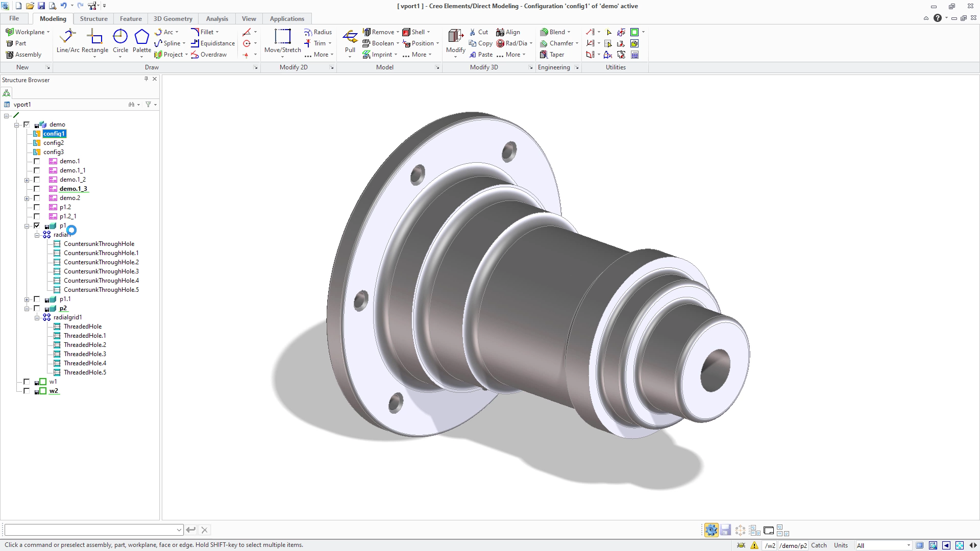Click the Catch status bar button
This screenshot has width=980, height=551.
tap(819, 545)
